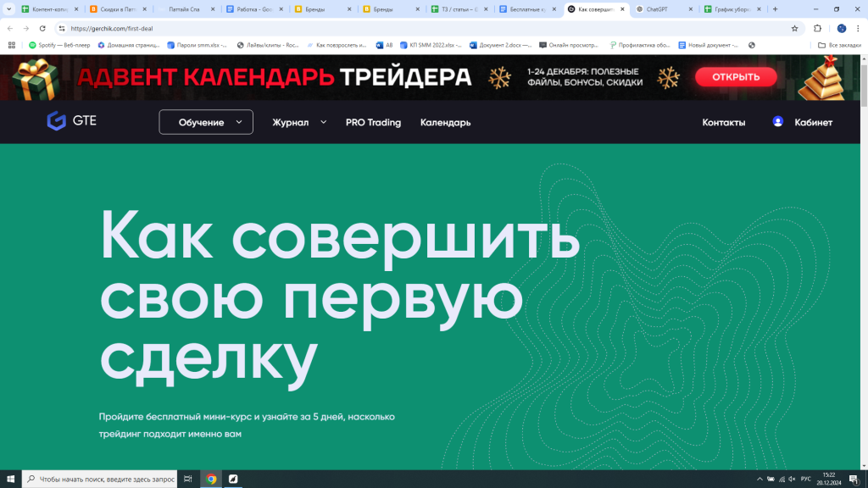Open the Spotify — Веб-плеер bookmark
868x488 pixels.
click(x=59, y=46)
